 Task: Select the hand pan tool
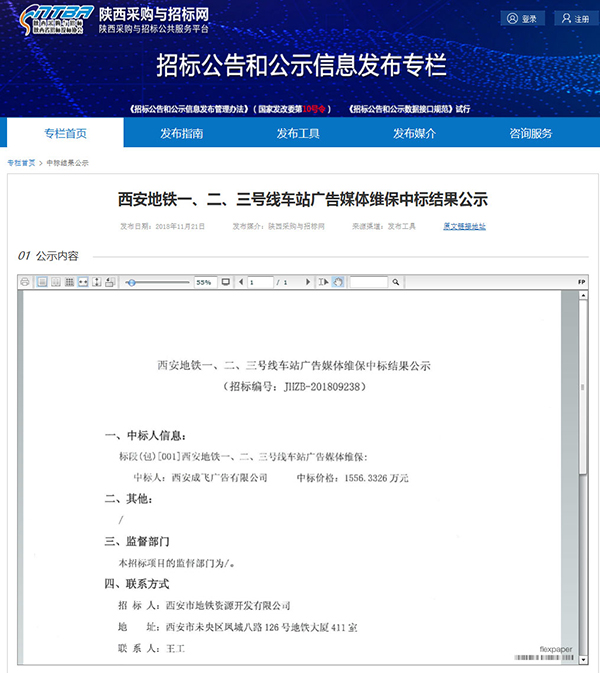[x=338, y=282]
